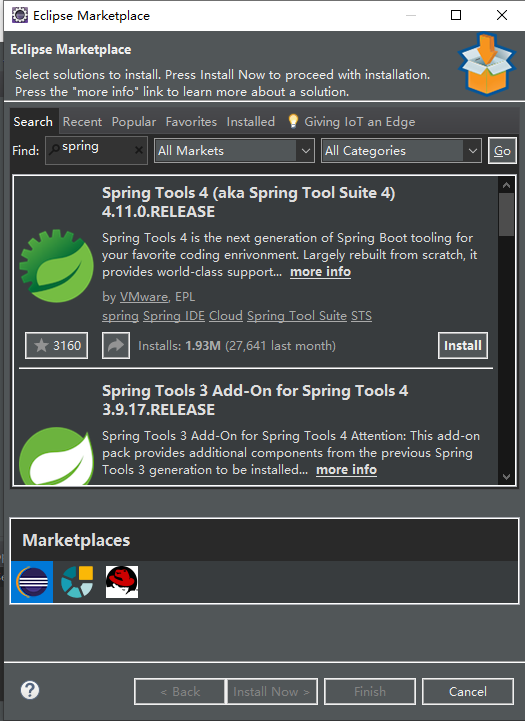525x721 pixels.
Task: Click the STS tag link
Action: point(361,316)
